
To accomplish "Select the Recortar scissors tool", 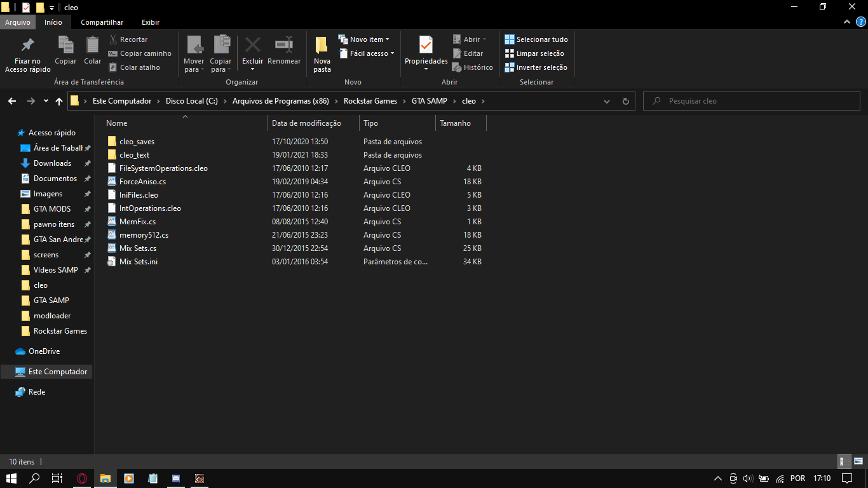I will (x=128, y=39).
